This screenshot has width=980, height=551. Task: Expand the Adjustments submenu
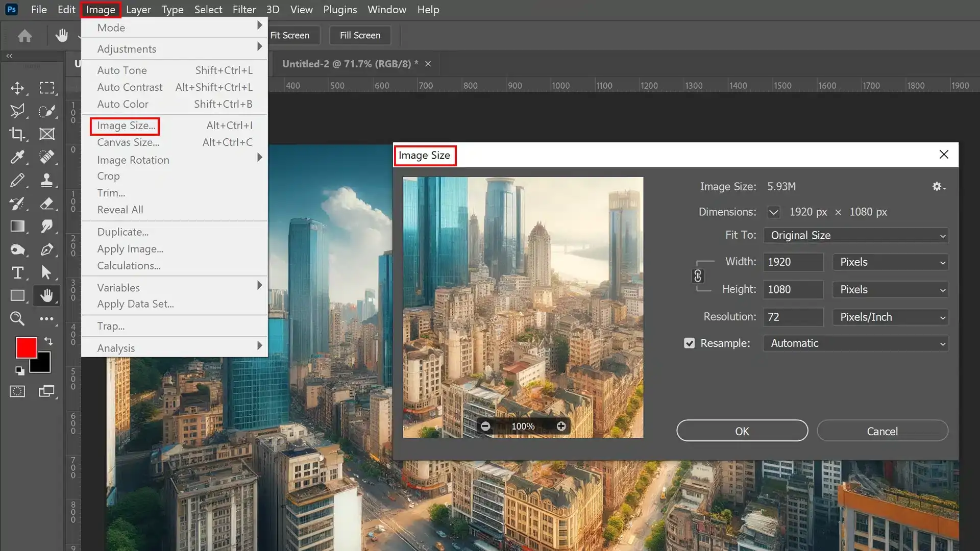175,49
